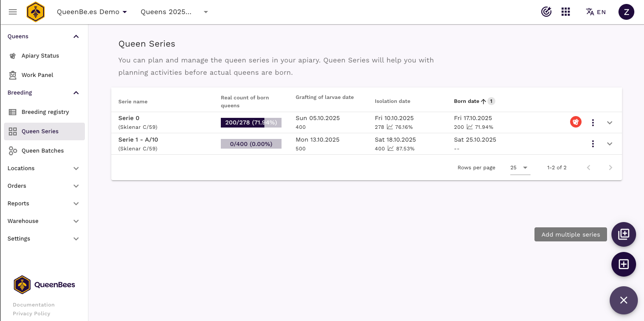
Task: Open three-dot menu for Serie 0
Action: click(x=593, y=123)
